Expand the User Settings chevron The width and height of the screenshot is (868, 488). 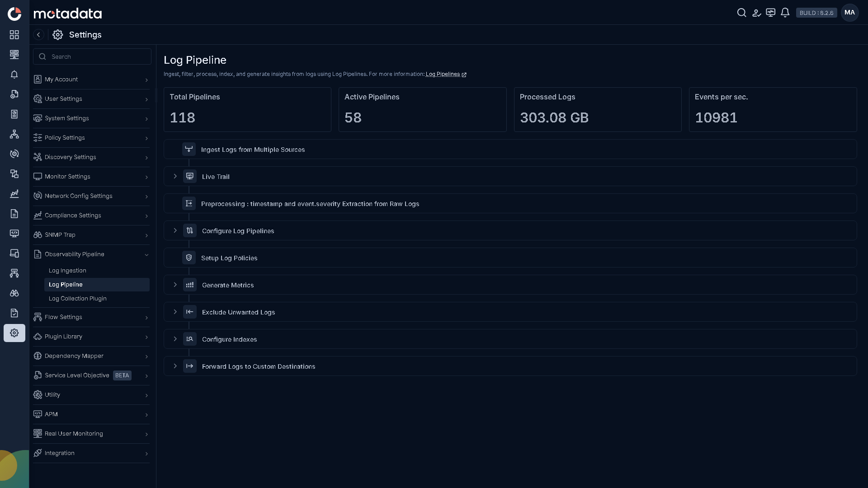pos(146,99)
